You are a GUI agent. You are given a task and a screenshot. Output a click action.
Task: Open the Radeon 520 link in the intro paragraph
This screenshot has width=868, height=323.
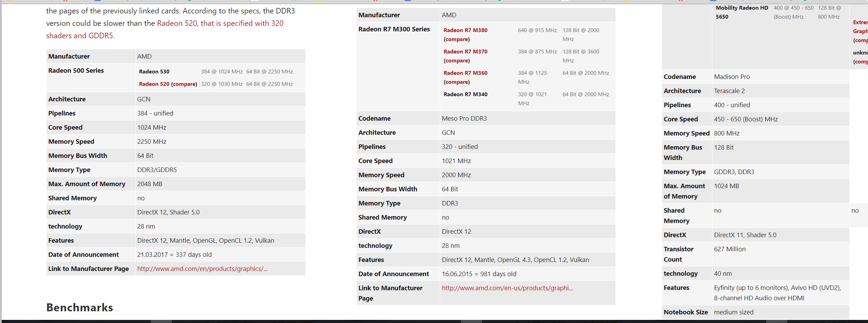click(x=220, y=23)
